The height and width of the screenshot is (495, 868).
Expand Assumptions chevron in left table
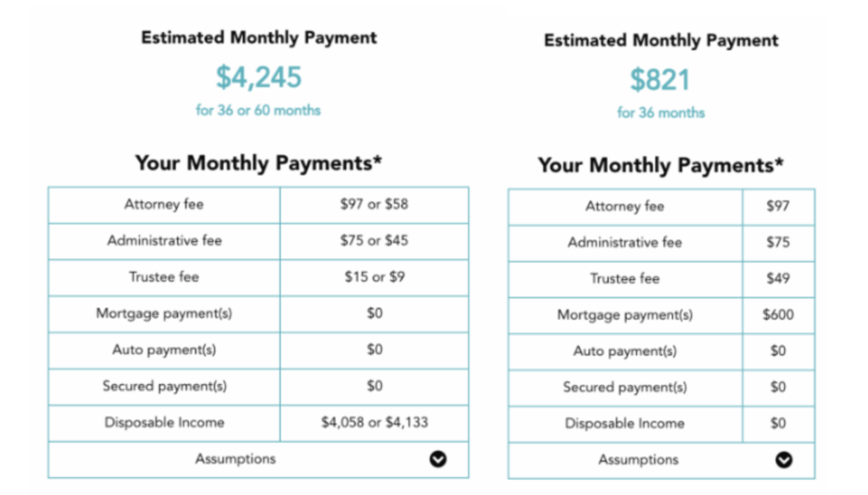438,459
